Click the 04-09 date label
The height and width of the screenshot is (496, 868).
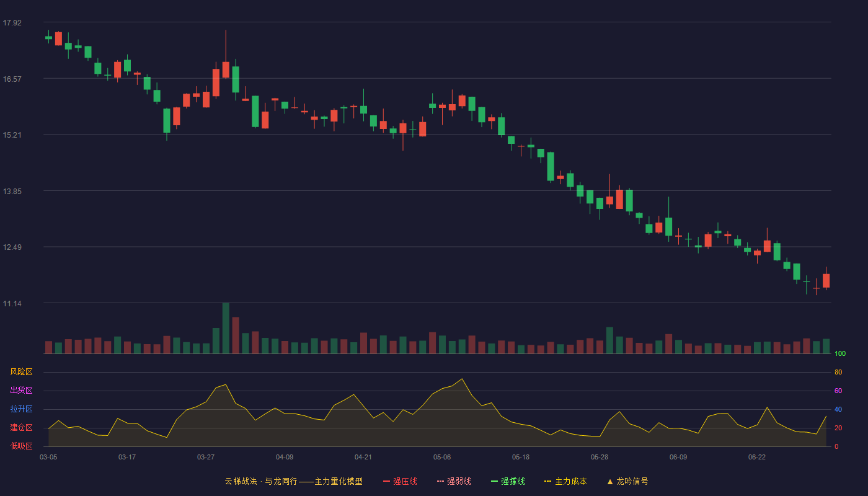tap(285, 457)
